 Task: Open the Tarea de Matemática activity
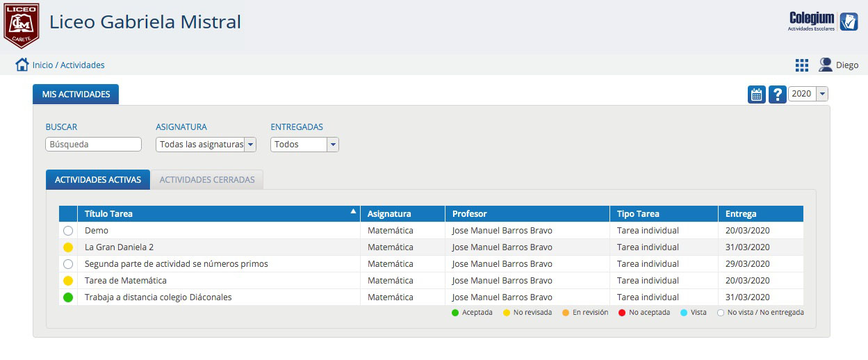coord(126,281)
